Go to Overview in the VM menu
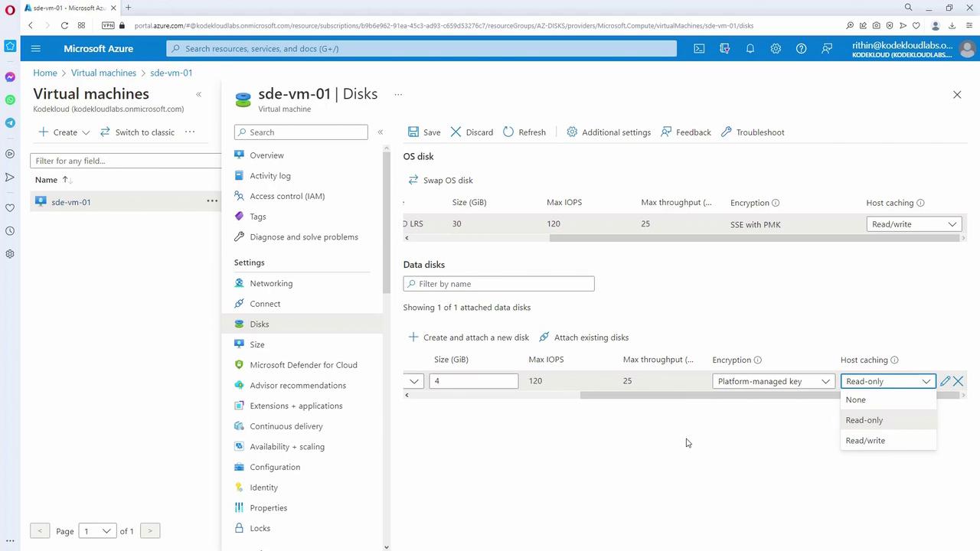The image size is (980, 551). pos(266,155)
